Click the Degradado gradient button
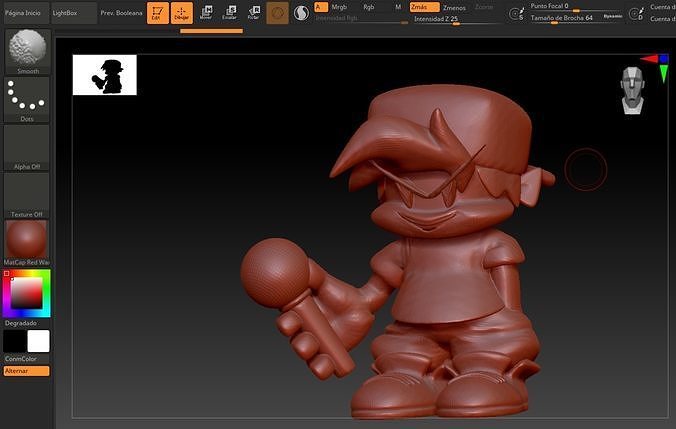 point(21,323)
